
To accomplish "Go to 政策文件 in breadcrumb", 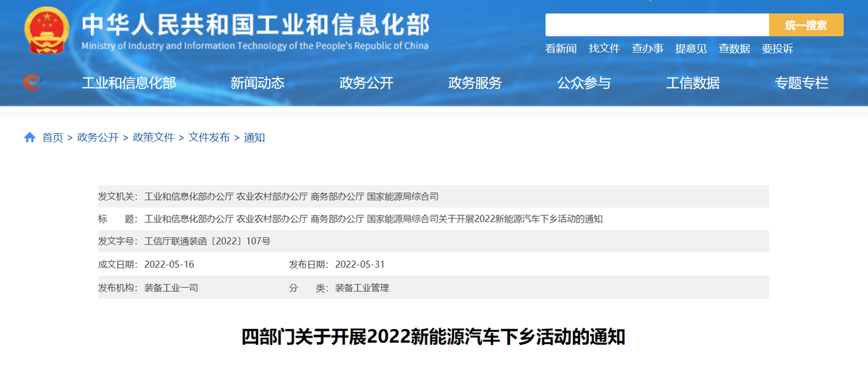I will tap(153, 137).
